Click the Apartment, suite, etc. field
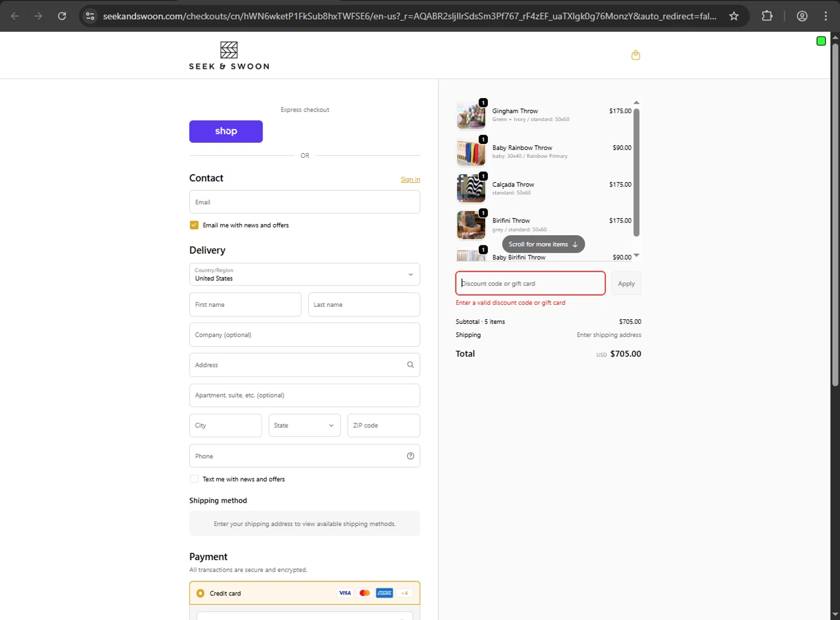The image size is (840, 620). pos(305,395)
